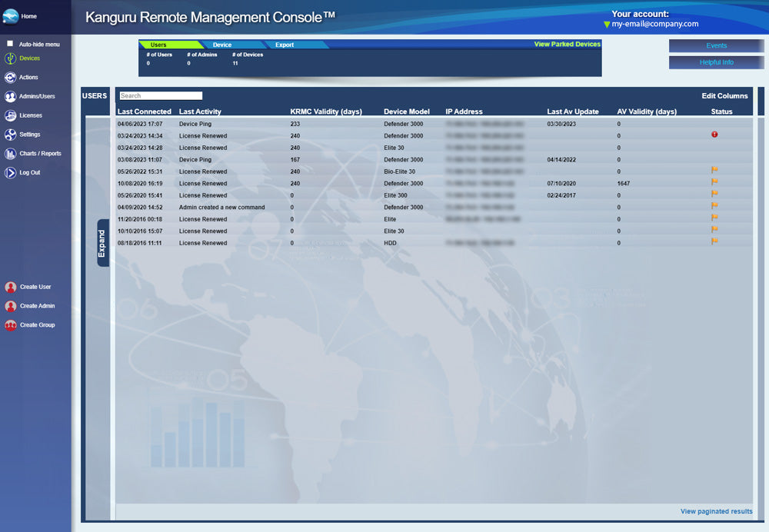Click the KRMC validity value 233
The image size is (769, 532).
tap(295, 124)
